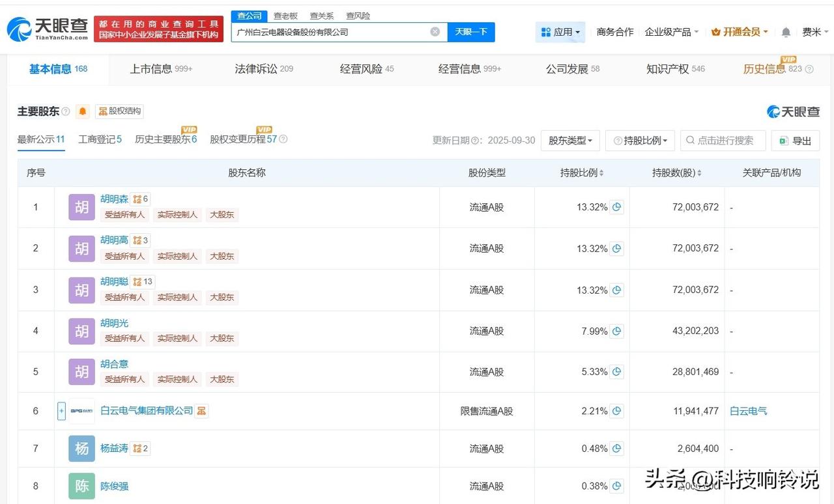The height and width of the screenshot is (504, 834).
Task: Select the 查公司 search tab
Action: pos(250,16)
